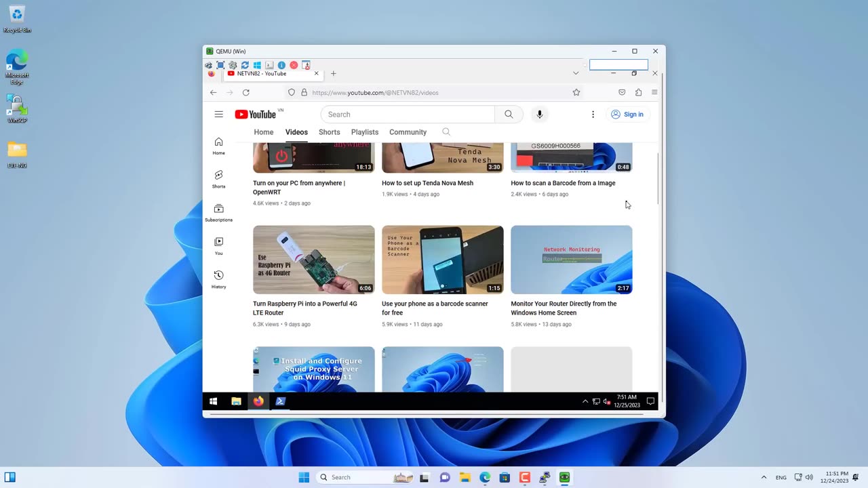Image resolution: width=868 pixels, height=488 pixels.
Task: Click the QEMU blue refresh arrows icon
Action: (245, 65)
